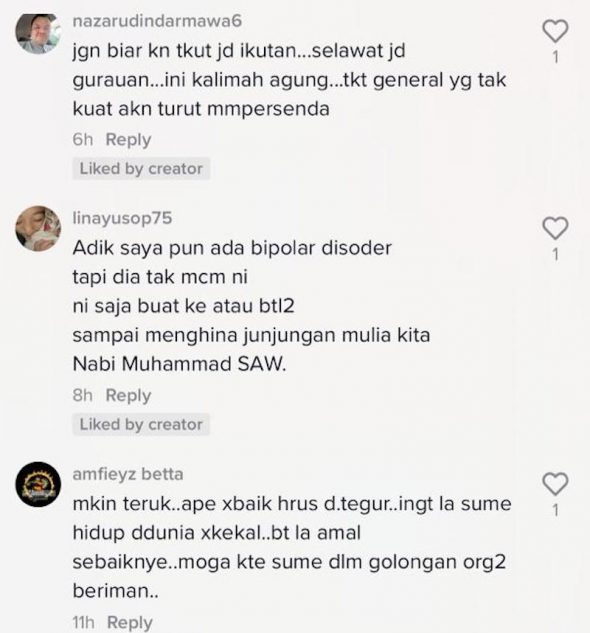The image size is (590, 633).
Task: Open nazarudindarmawa6's profile picture
Action: click(38, 32)
